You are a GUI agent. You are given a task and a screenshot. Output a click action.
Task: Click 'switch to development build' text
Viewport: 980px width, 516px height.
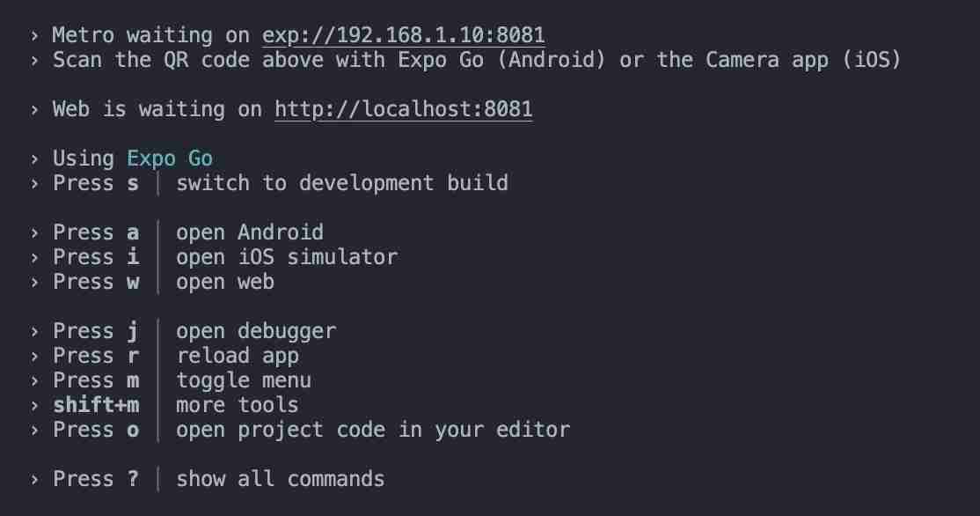click(342, 183)
